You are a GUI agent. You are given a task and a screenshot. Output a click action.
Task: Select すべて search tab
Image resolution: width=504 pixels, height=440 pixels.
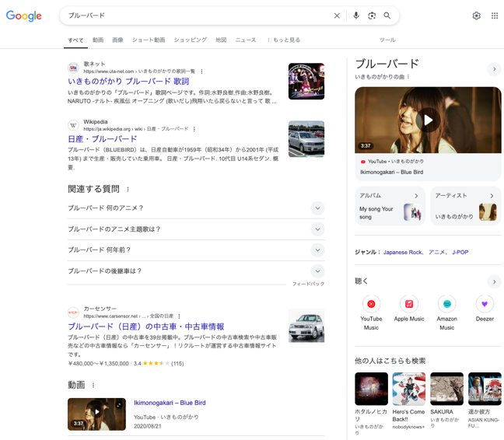tap(75, 40)
